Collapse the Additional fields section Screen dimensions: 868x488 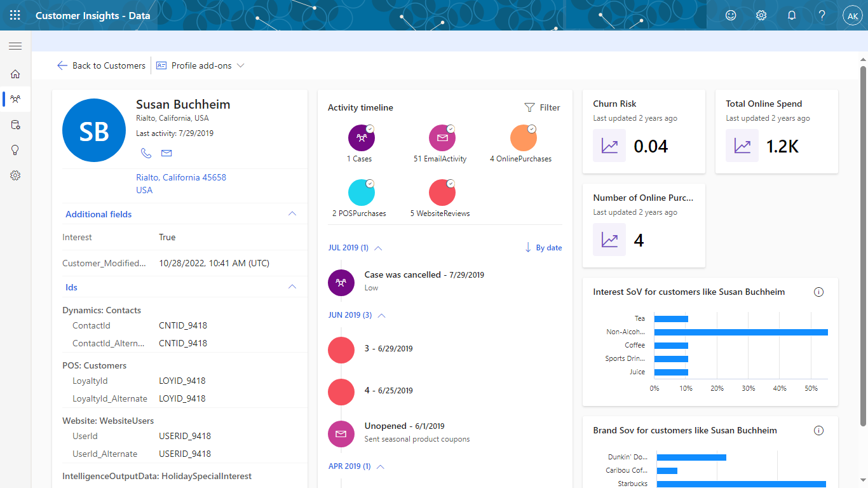point(292,214)
